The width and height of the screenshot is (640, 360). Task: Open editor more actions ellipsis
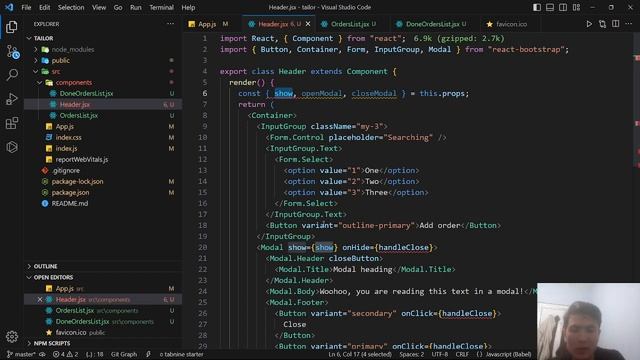(629, 24)
